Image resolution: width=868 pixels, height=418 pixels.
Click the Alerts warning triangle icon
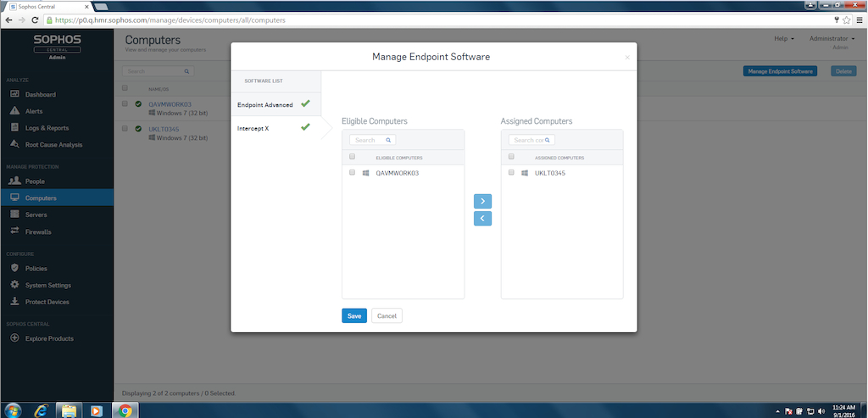(x=15, y=111)
